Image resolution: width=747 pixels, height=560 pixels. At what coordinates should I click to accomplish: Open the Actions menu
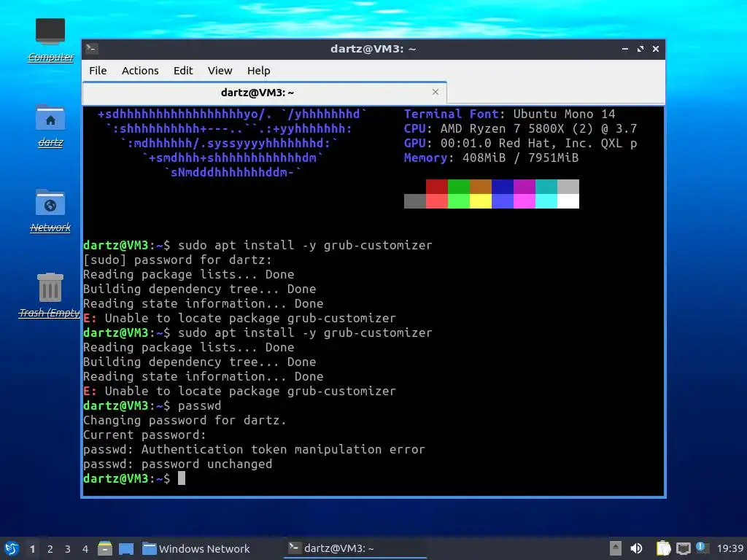(140, 71)
